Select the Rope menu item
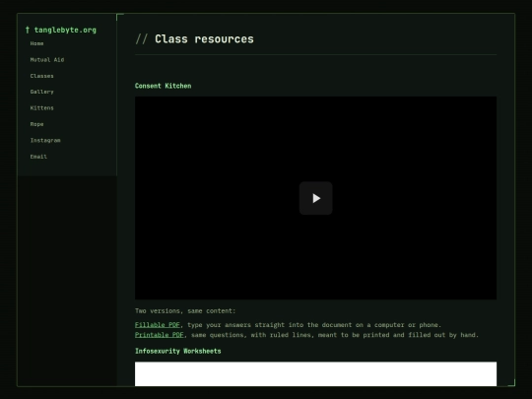The image size is (532, 399). click(36, 124)
